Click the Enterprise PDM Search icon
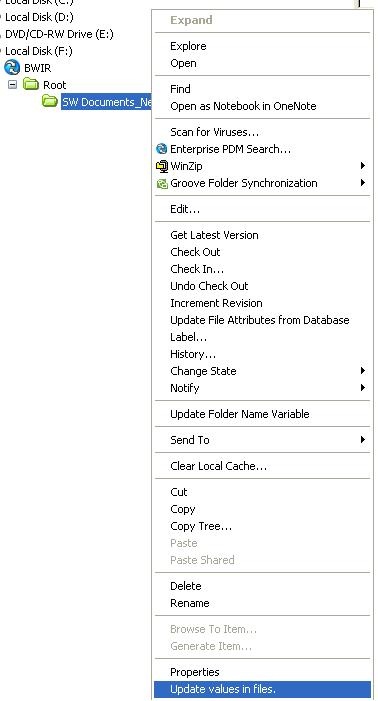The image size is (378, 701). (161, 149)
